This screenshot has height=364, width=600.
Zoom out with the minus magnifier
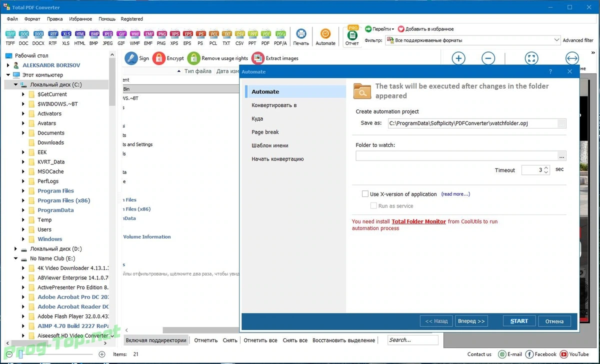pos(488,58)
